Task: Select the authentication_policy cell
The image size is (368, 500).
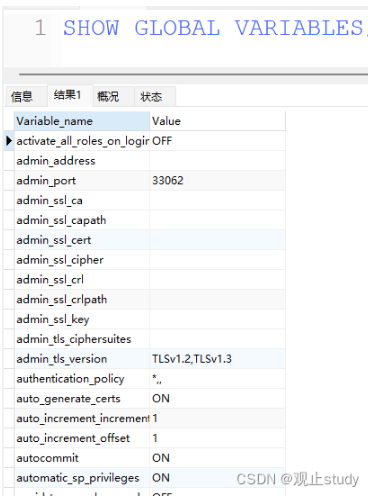Action: (x=82, y=379)
